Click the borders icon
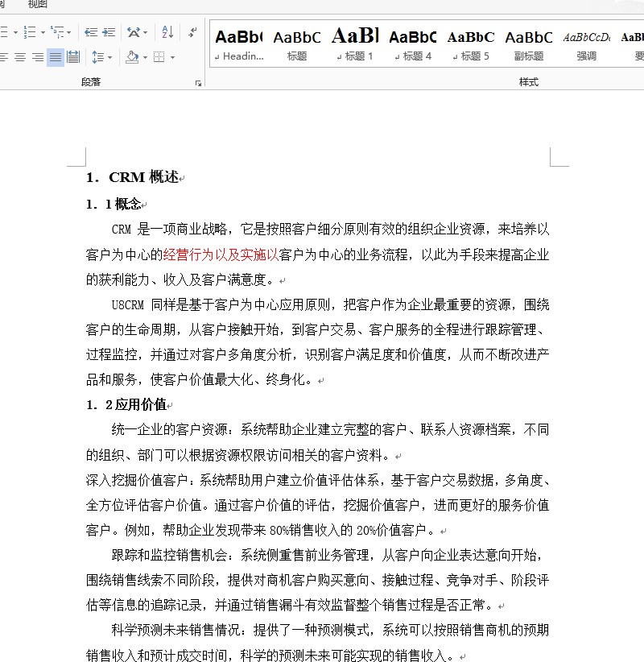644x662 pixels. (x=159, y=56)
